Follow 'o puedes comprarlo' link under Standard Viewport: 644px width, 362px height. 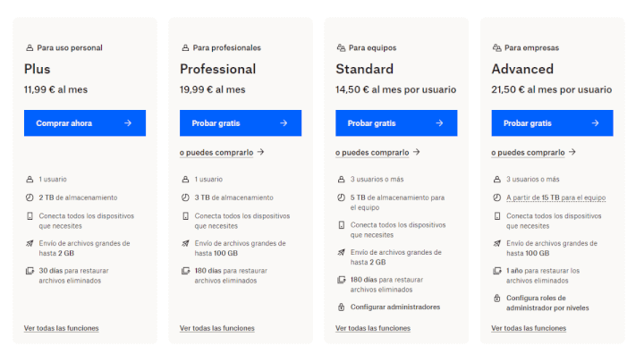click(372, 152)
